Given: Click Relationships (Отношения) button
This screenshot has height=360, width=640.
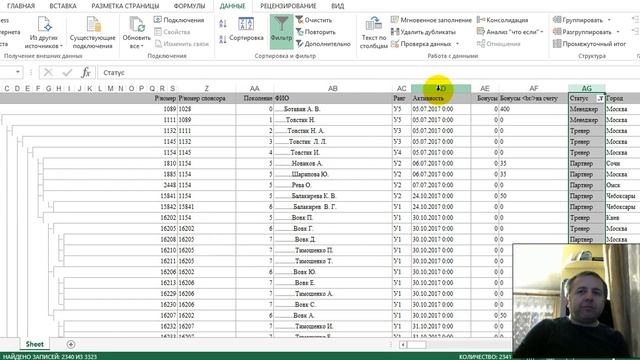Looking at the screenshot, I should point(498,44).
